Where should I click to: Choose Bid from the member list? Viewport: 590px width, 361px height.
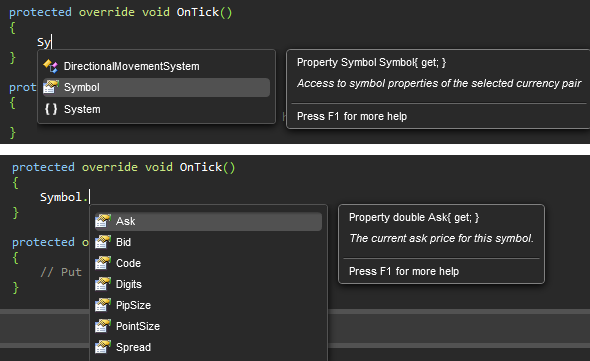pyautogui.click(x=208, y=242)
